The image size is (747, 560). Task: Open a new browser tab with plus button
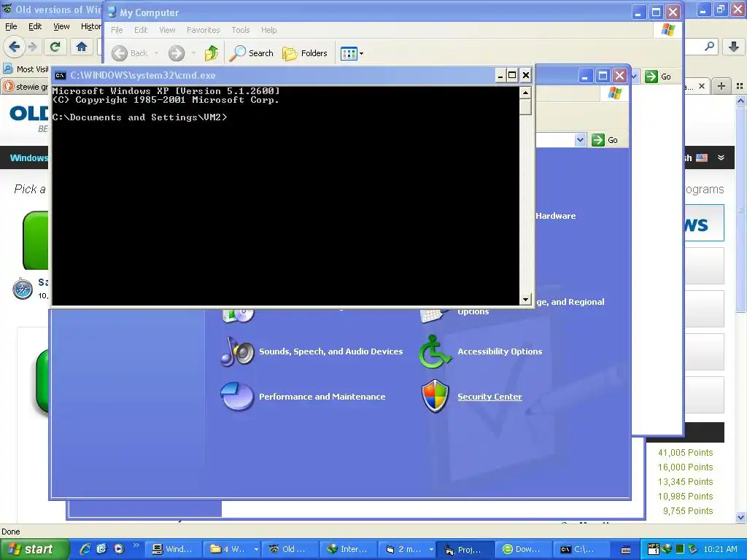(721, 86)
